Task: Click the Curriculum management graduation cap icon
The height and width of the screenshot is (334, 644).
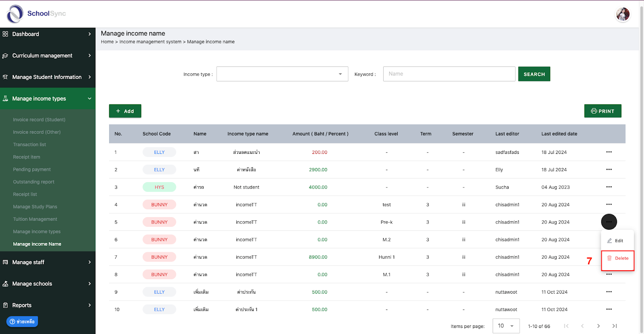Action: point(5,56)
